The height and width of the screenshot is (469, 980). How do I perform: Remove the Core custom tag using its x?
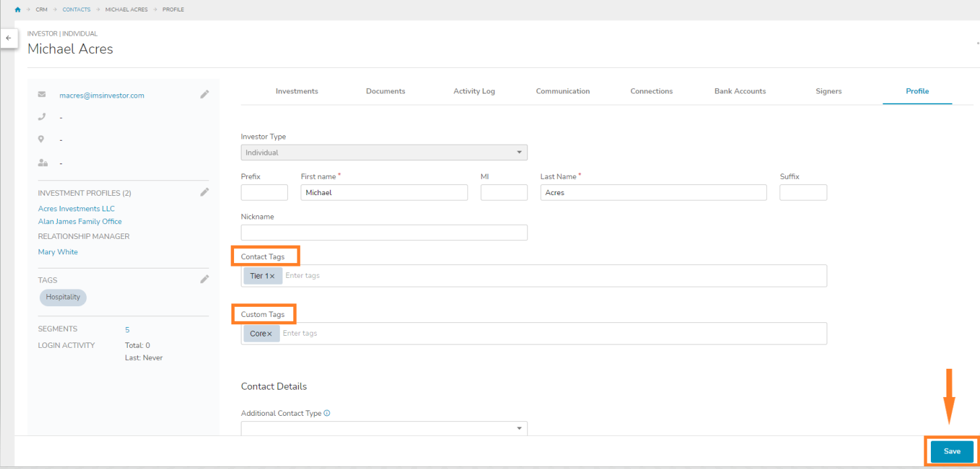pyautogui.click(x=270, y=333)
